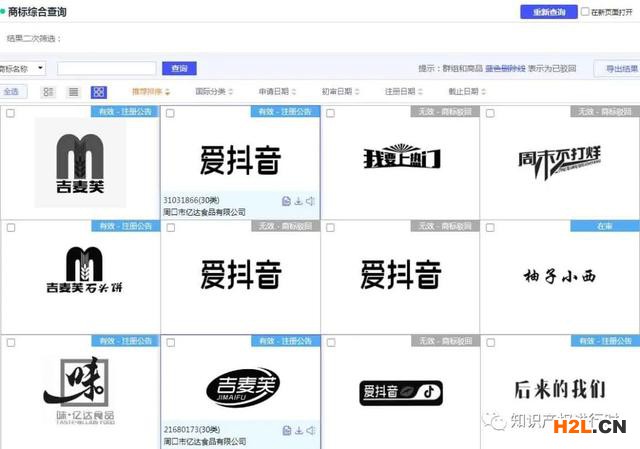Click the 导出结果 button
This screenshot has width=640, height=449.
point(618,69)
